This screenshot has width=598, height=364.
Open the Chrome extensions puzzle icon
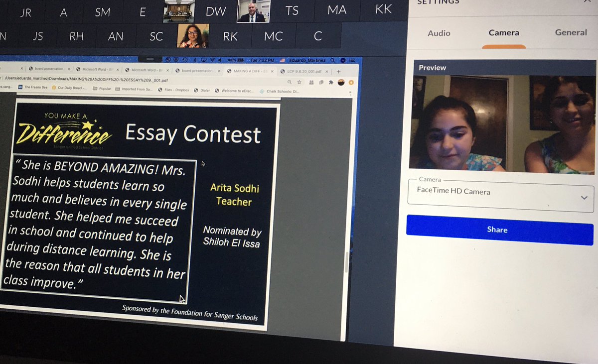coord(331,83)
